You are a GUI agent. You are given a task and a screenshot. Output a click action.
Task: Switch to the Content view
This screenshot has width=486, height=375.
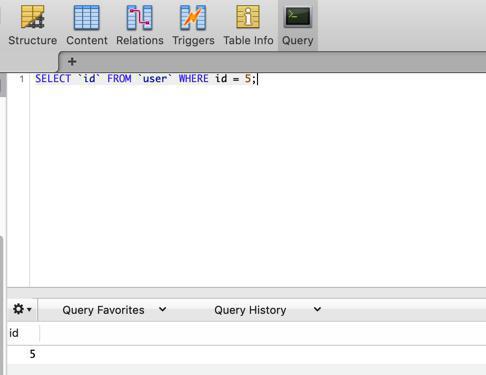pos(87,25)
